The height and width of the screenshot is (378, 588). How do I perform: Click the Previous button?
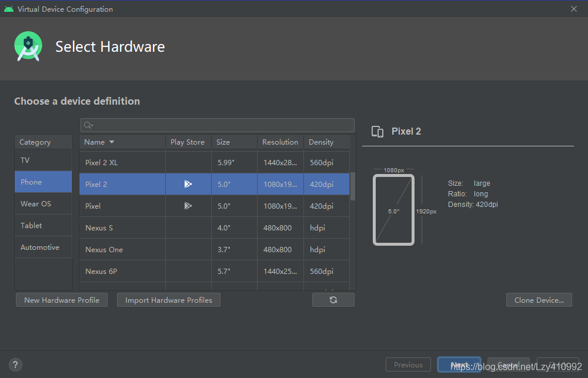click(x=408, y=364)
